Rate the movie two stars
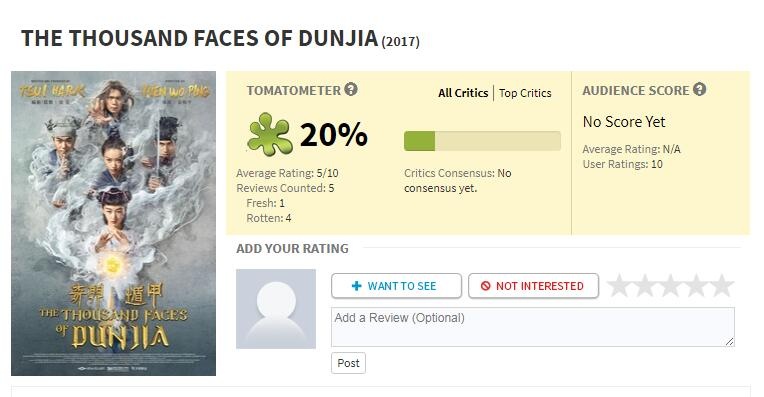This screenshot has height=397, width=764. [x=645, y=285]
